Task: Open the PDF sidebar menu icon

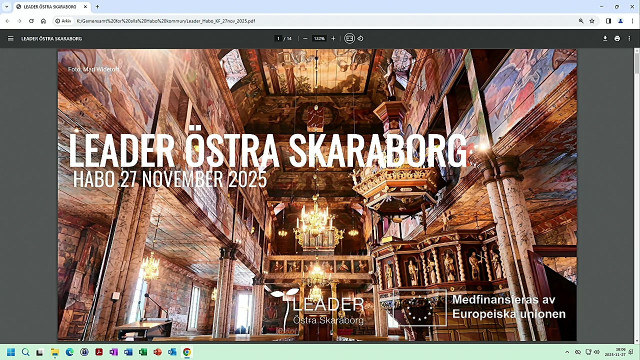Action: click(11, 38)
